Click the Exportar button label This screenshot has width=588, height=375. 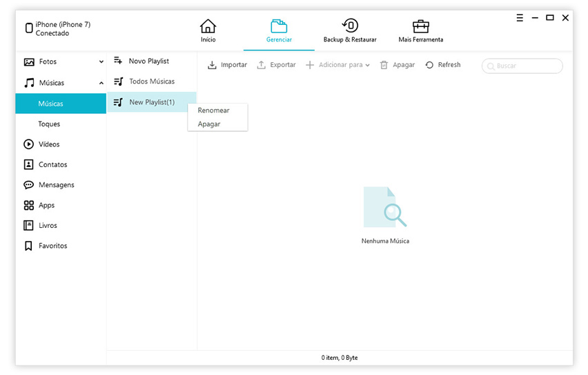283,64
